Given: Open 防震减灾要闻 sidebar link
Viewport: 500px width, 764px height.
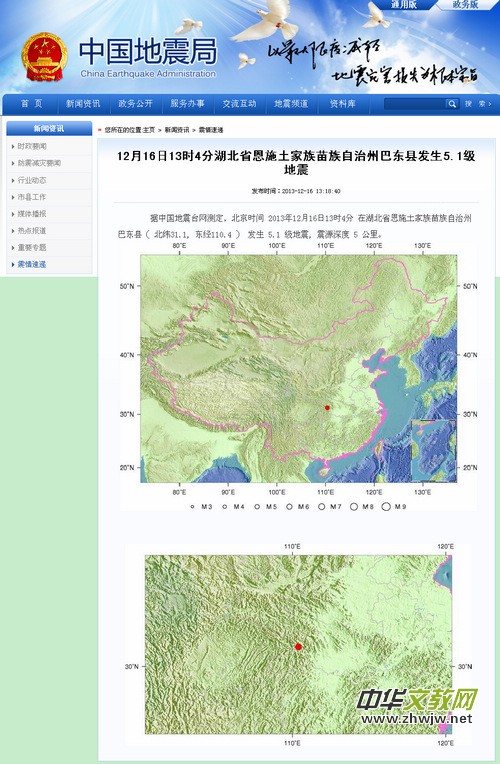Looking at the screenshot, I should click(x=39, y=163).
